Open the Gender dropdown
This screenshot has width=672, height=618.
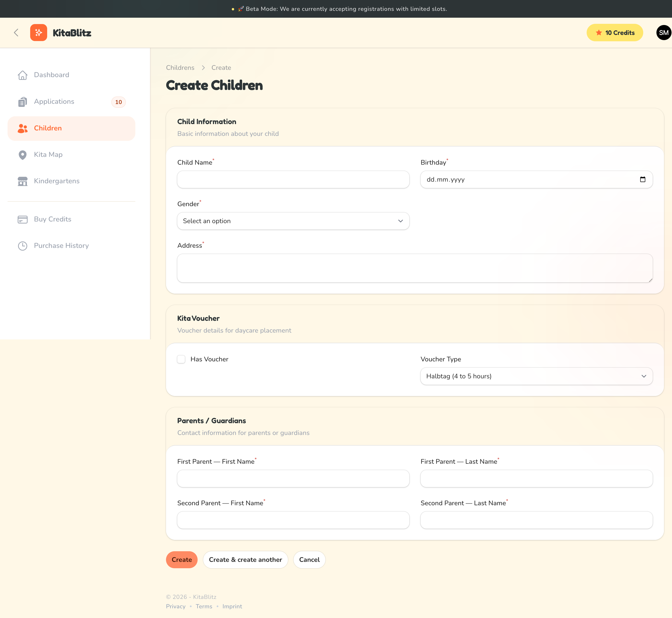point(293,221)
